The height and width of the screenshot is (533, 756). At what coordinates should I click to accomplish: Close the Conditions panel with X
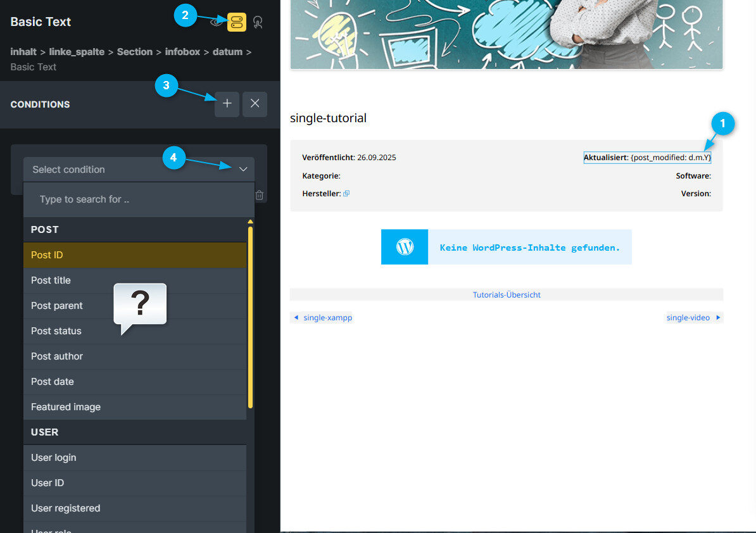pyautogui.click(x=255, y=104)
